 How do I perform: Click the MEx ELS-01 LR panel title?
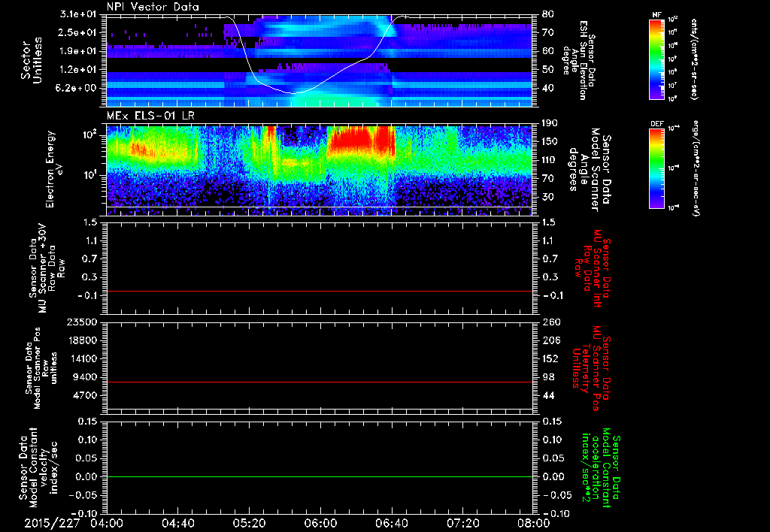tap(150, 116)
